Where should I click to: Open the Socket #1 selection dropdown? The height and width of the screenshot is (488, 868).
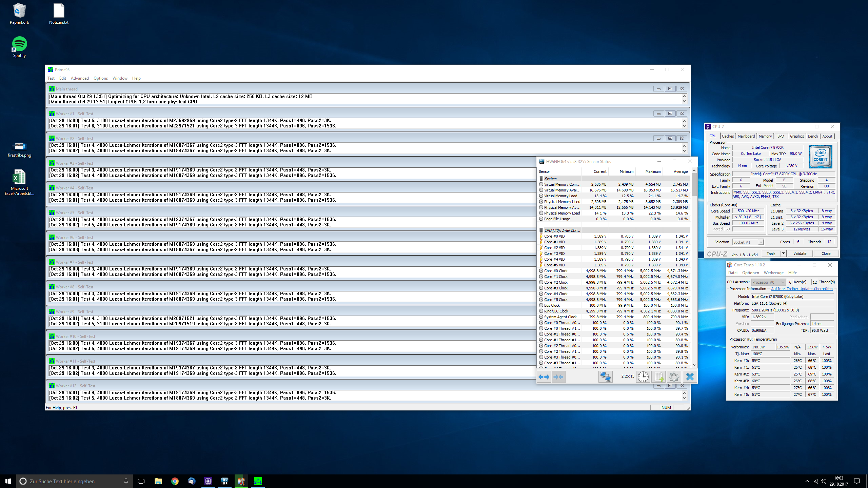(761, 242)
